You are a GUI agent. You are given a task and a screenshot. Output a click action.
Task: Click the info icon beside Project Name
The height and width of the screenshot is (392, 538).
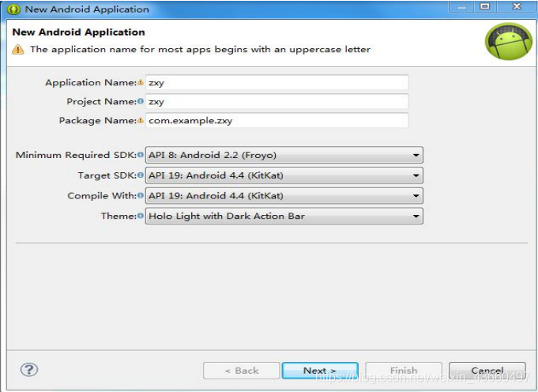[x=141, y=101]
